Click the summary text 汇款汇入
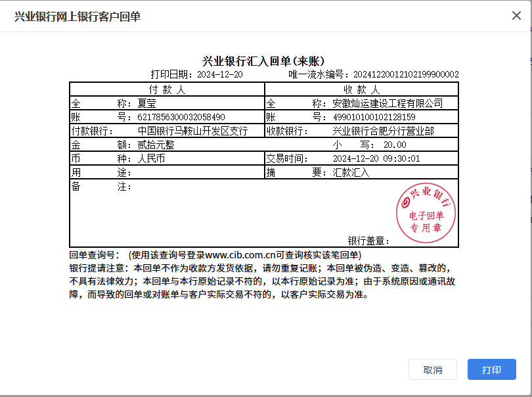 351,172
